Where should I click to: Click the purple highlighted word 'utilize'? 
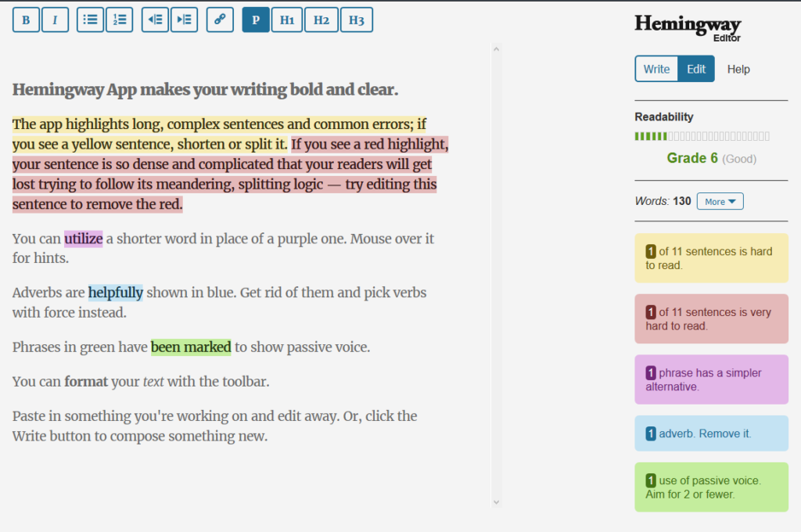point(83,239)
